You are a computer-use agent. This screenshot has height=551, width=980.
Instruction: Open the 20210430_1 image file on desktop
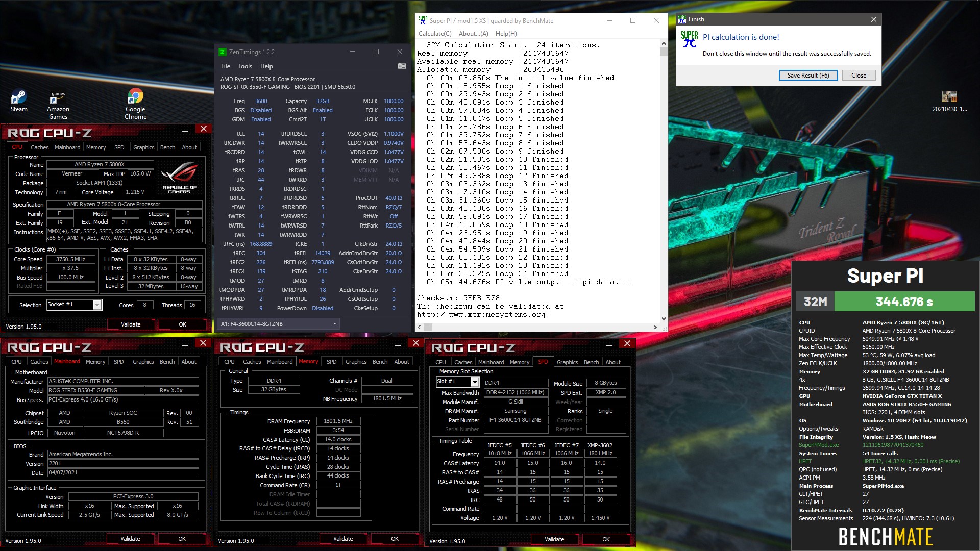[949, 101]
